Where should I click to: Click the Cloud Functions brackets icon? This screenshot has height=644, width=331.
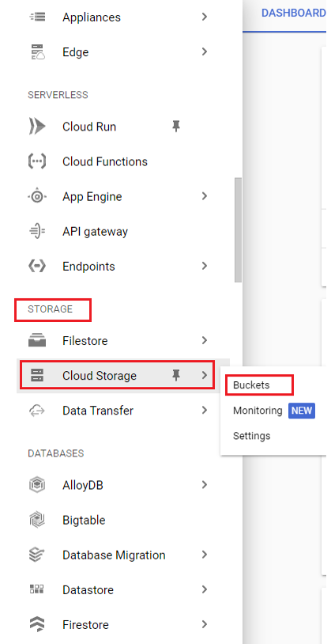click(x=37, y=161)
